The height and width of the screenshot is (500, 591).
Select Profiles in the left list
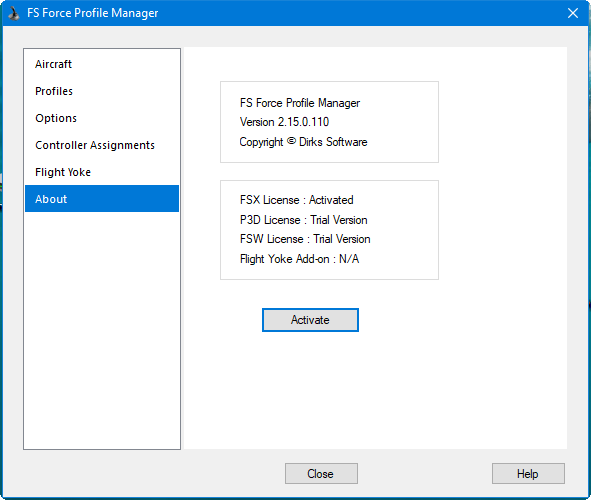tap(102, 91)
